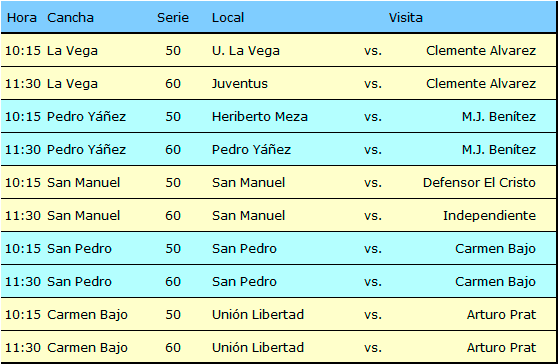
Task: Click vs. in the Juventus row
Action: coord(373,84)
